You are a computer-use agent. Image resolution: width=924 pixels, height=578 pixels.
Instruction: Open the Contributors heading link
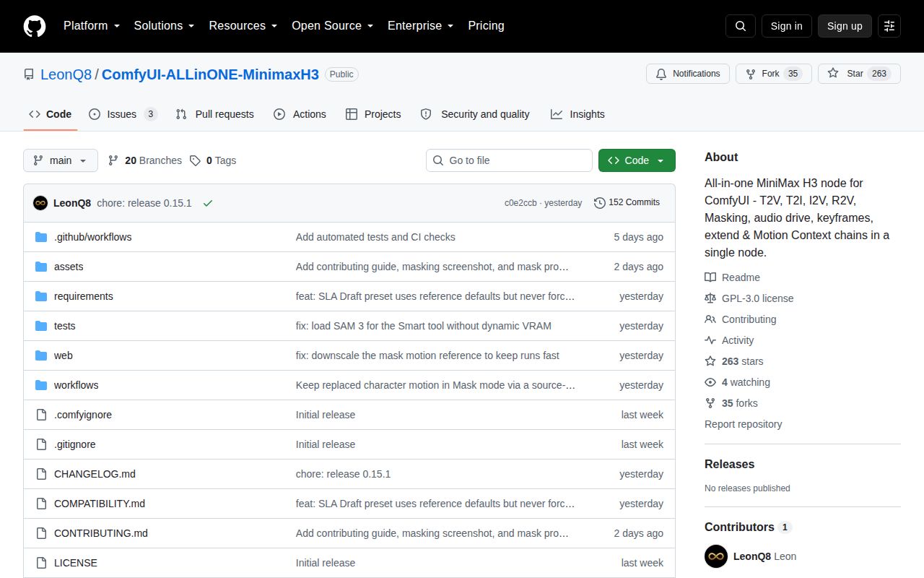coord(748,527)
